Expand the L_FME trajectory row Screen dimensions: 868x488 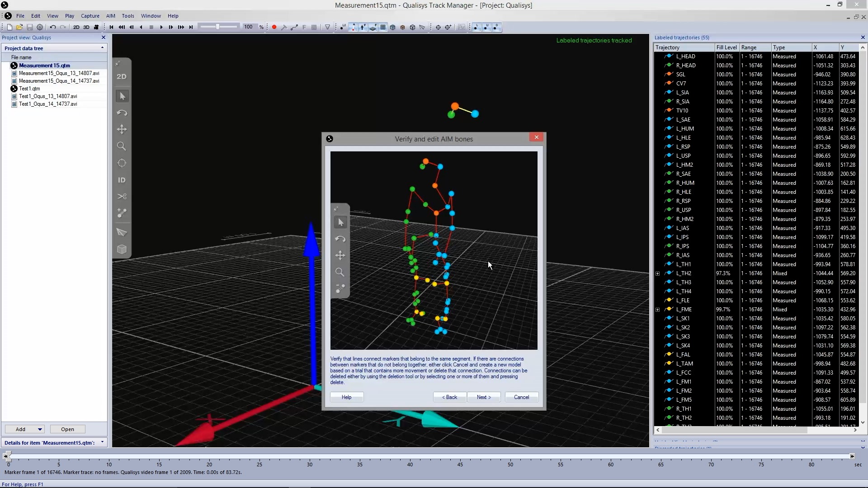pos(658,310)
